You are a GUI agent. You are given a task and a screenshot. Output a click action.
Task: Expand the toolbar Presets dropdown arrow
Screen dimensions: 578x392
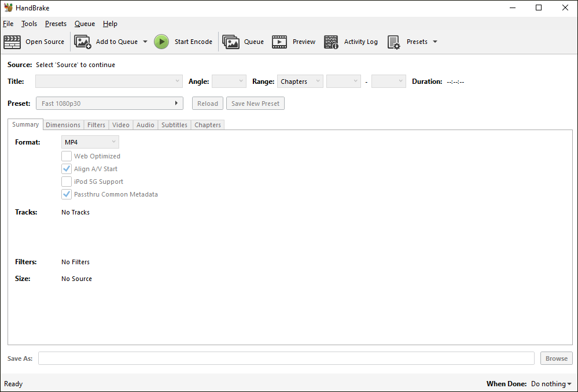coord(435,42)
